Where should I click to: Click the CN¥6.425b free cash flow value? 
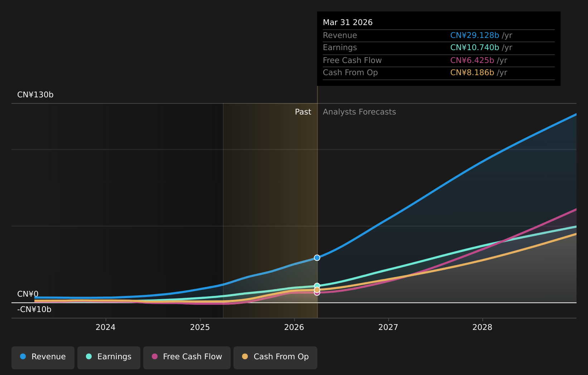point(472,60)
